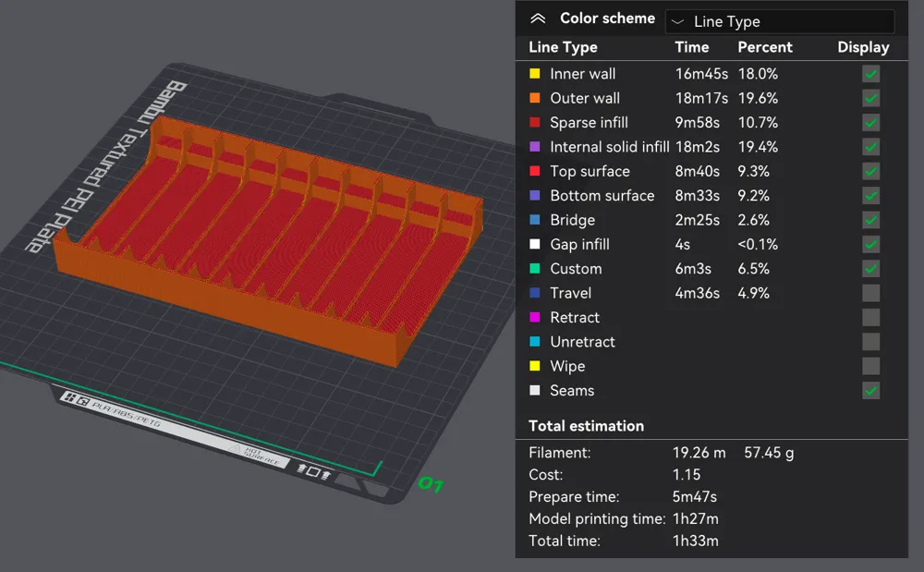This screenshot has width=924, height=572.
Task: Click Outer wall time 18m17s
Action: (701, 98)
